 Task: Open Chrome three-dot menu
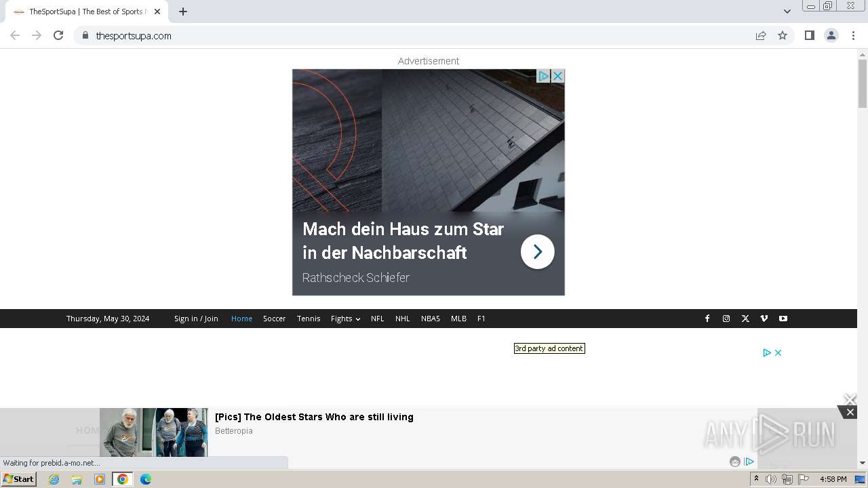tap(853, 35)
